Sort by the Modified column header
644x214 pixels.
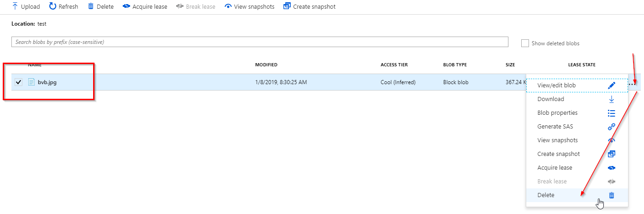(x=266, y=65)
